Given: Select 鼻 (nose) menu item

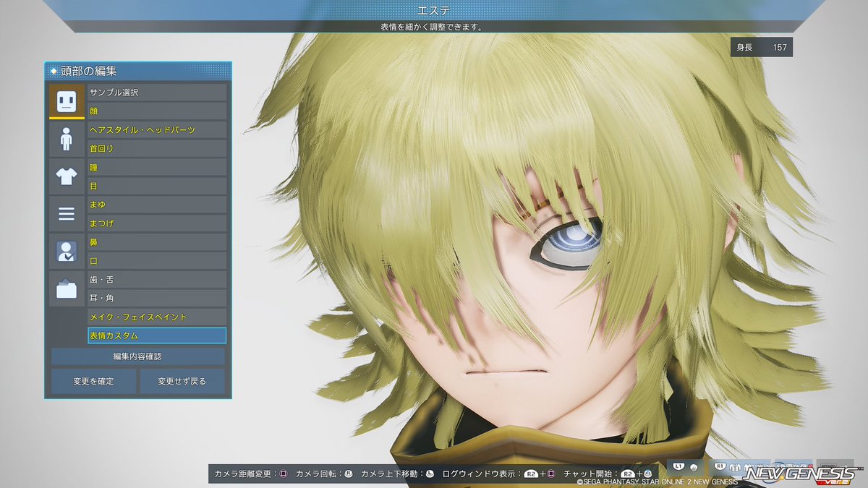Looking at the screenshot, I should coord(157,242).
